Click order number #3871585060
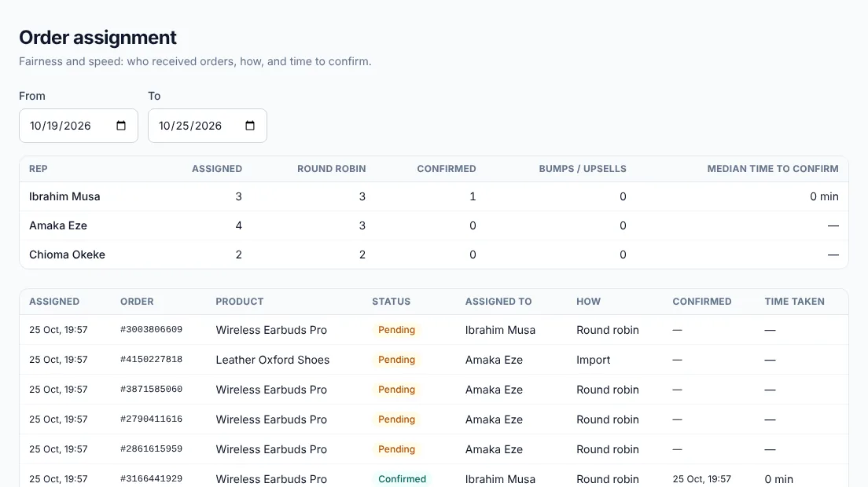Image resolution: width=868 pixels, height=487 pixels. [x=151, y=389]
